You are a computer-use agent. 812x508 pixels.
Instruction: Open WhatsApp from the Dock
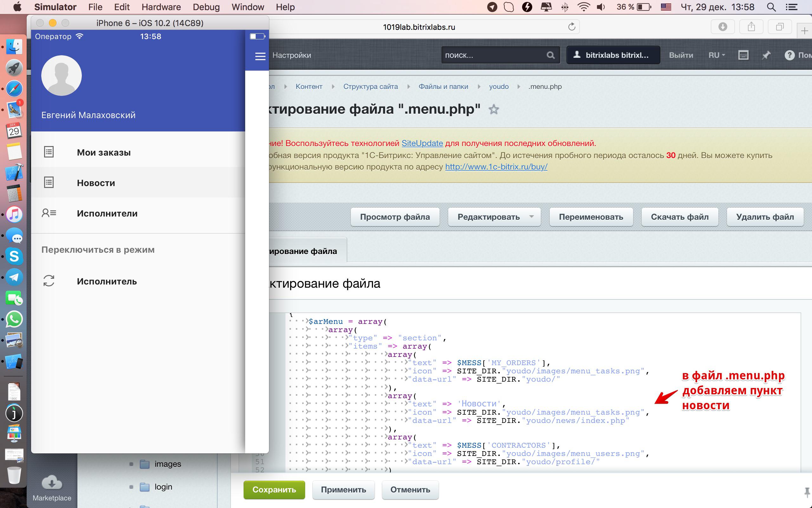pos(14,319)
